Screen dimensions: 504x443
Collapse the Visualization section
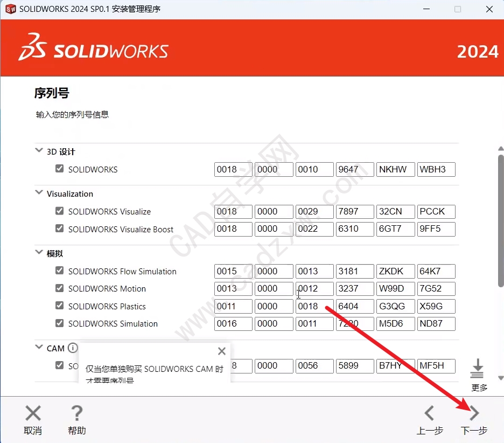(x=39, y=192)
